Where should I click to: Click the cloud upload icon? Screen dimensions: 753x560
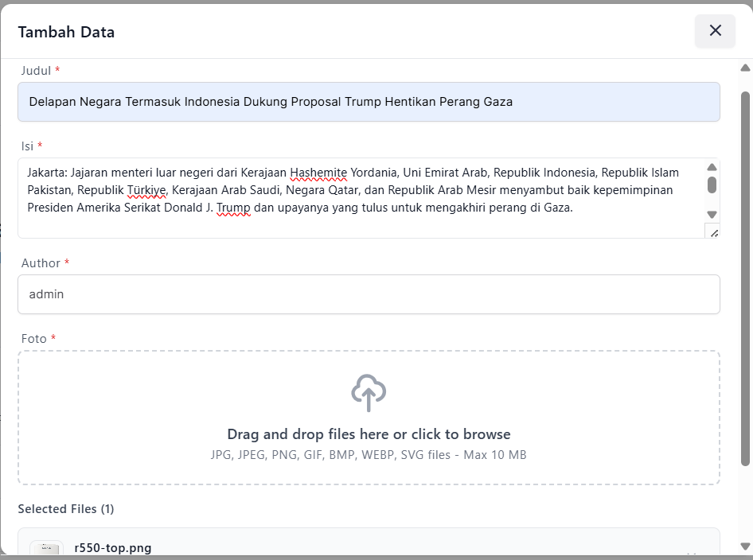369,393
